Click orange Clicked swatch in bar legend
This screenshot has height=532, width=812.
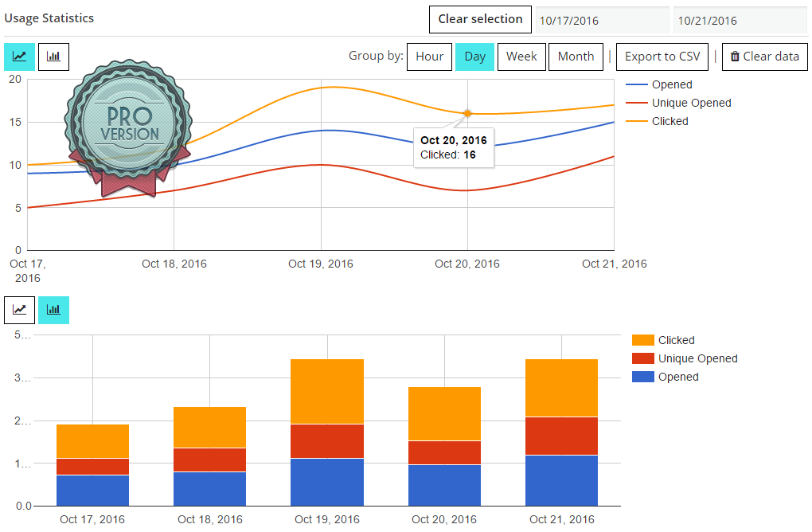click(x=642, y=340)
